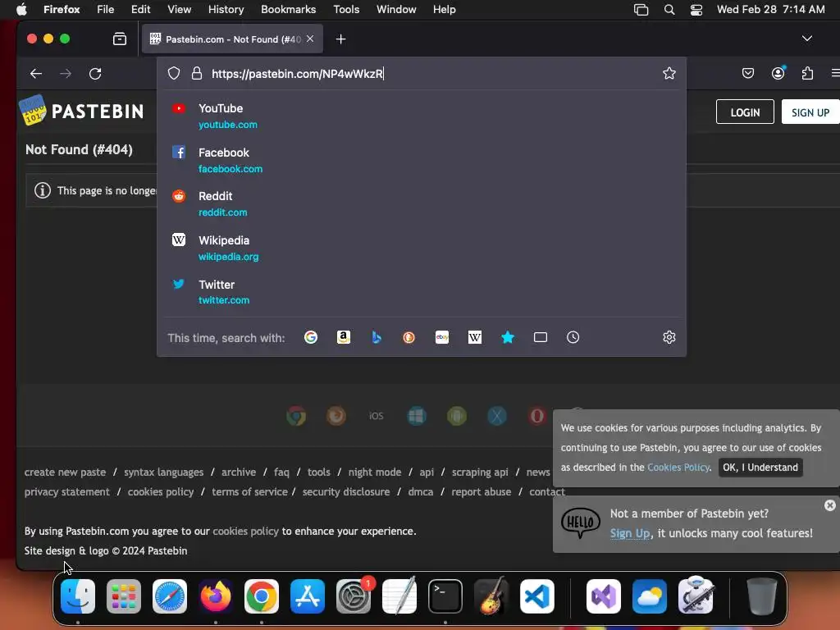Click the tracking protection shield icon
This screenshot has width=840, height=630.
coord(174,73)
